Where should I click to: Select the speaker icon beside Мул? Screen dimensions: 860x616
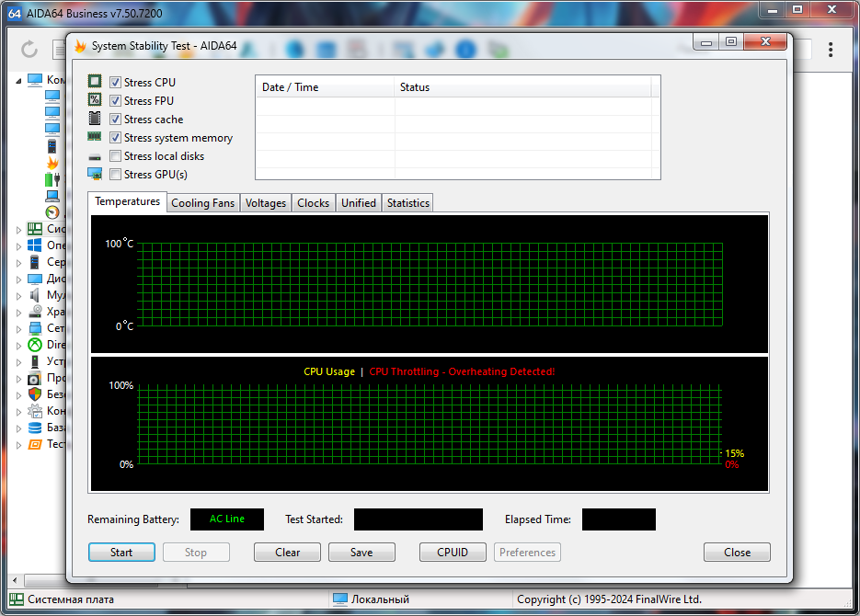(35, 295)
